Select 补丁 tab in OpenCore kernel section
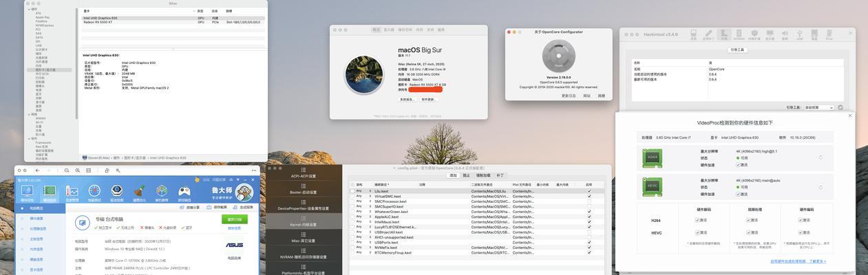Screen dimensions: 868x275 tap(500, 175)
